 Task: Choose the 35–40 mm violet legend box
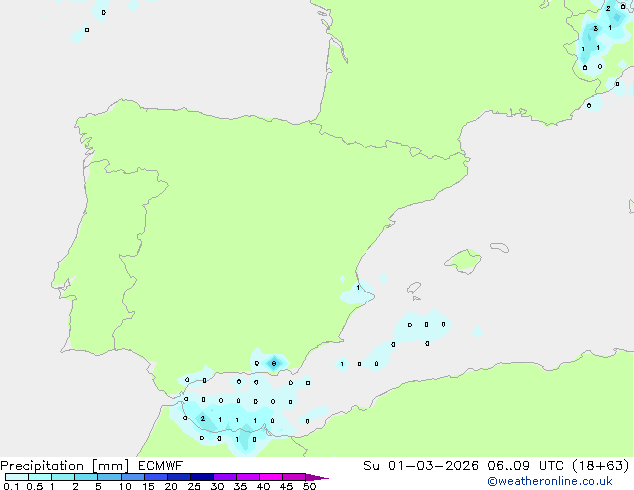pyautogui.click(x=247, y=477)
